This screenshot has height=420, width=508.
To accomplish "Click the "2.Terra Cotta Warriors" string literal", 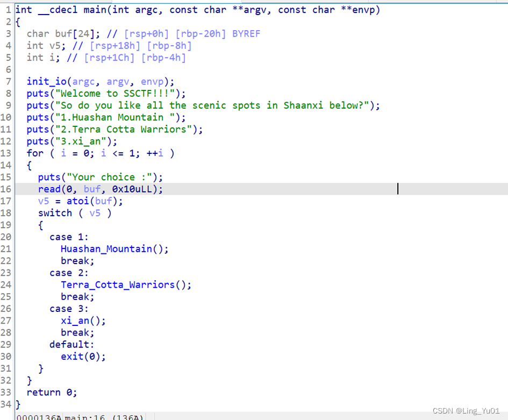I will [x=124, y=129].
